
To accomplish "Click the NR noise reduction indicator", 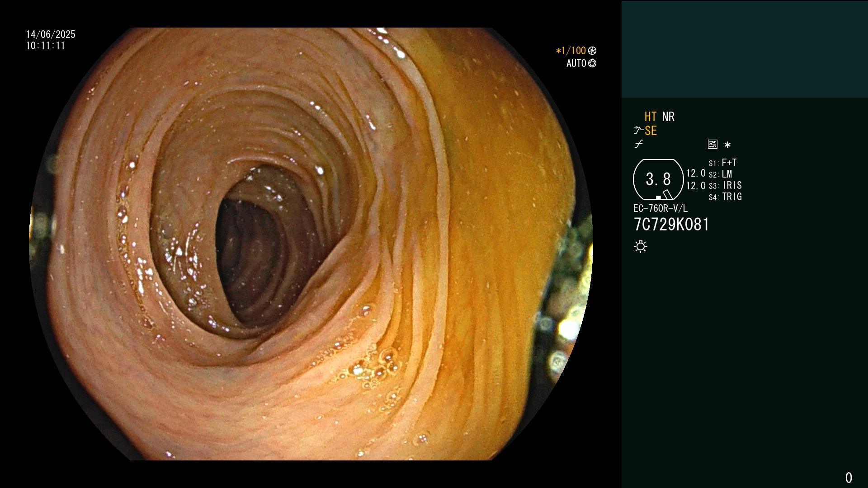I will 668,117.
